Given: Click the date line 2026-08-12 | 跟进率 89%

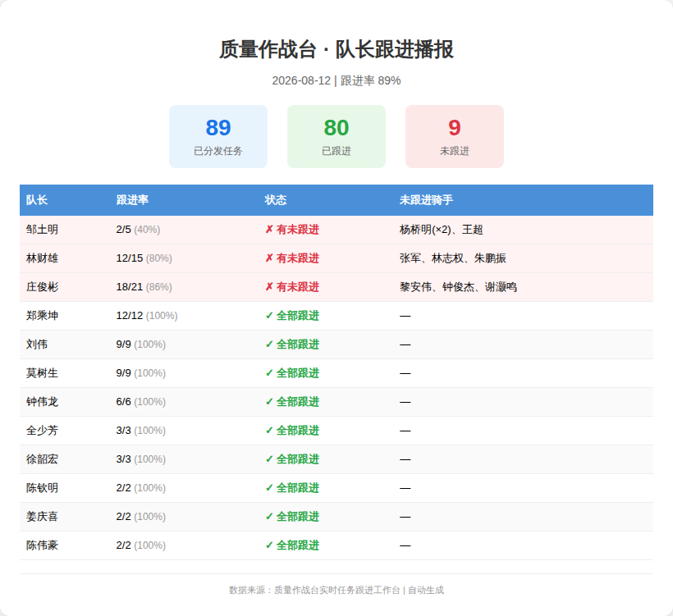Looking at the screenshot, I should tap(336, 80).
